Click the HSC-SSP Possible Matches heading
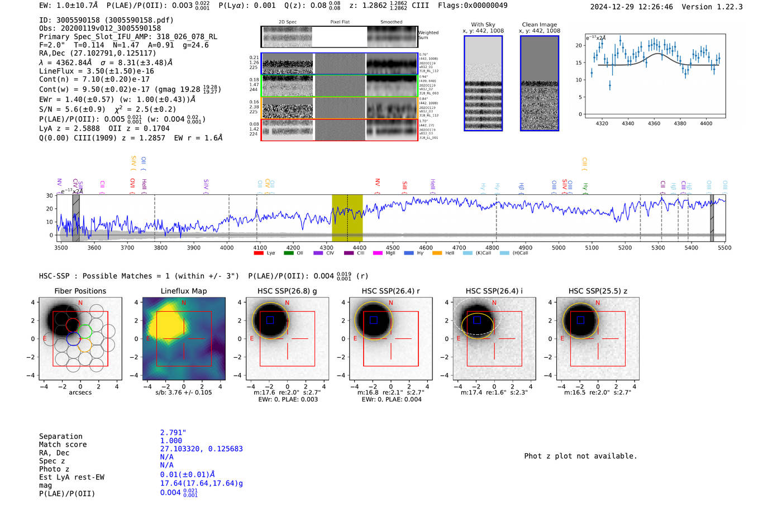This screenshot has width=782, height=532. [139, 276]
